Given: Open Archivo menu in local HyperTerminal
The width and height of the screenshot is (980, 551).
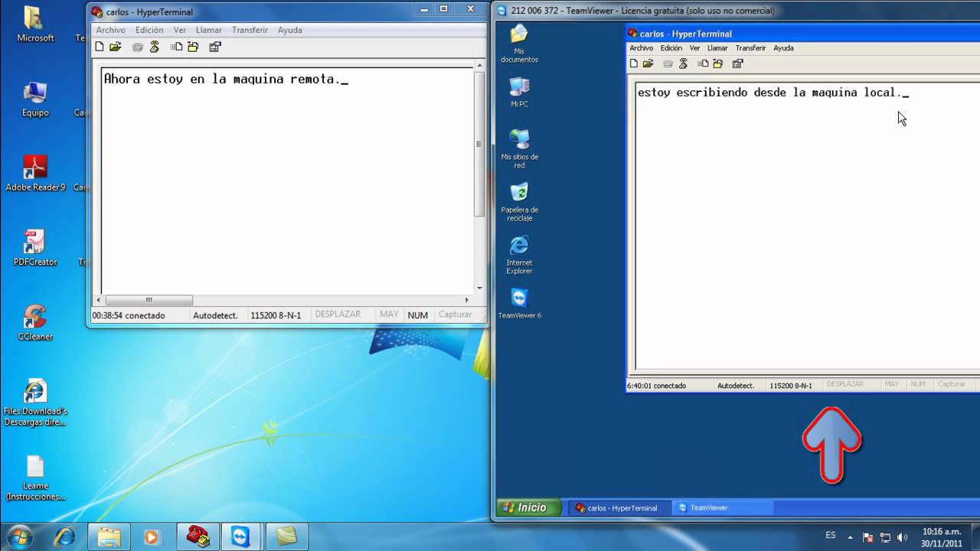Looking at the screenshot, I should (111, 30).
